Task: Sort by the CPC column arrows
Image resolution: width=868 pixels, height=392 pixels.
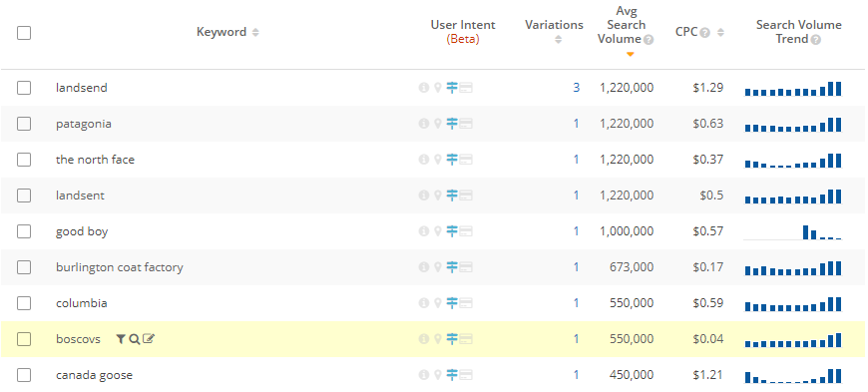Action: (720, 33)
